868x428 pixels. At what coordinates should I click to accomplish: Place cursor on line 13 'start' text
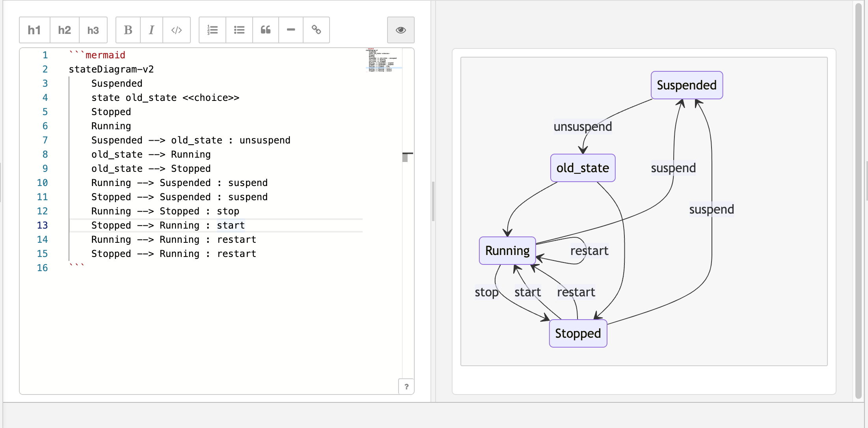[x=231, y=225]
